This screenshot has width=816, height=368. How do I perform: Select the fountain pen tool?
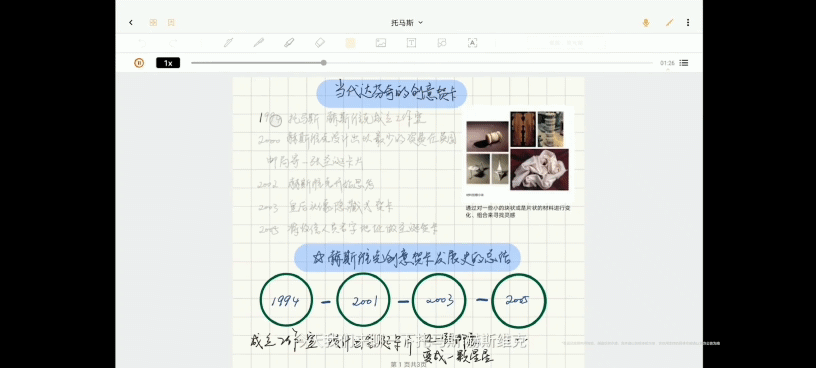click(228, 43)
